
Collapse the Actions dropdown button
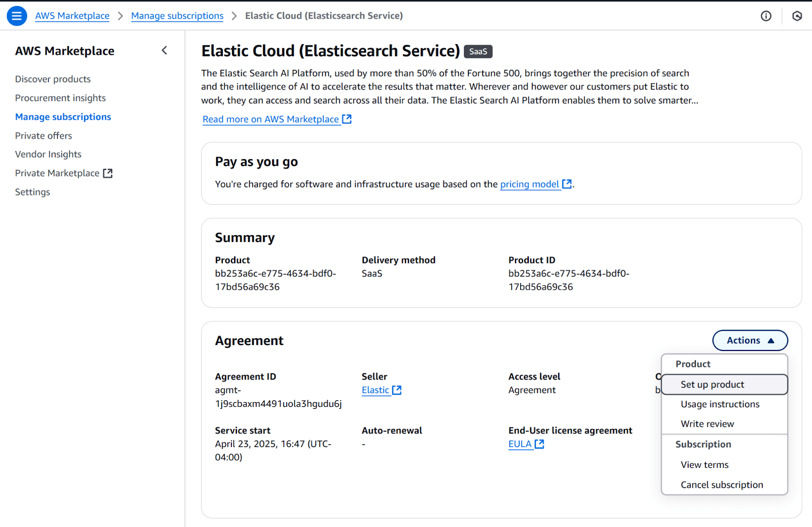[x=750, y=340]
